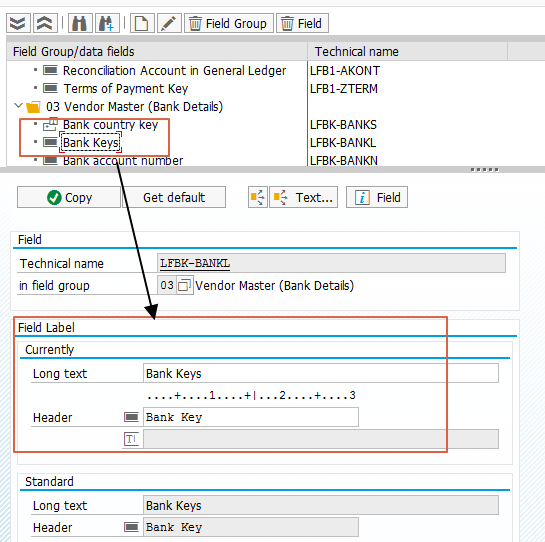Select Bank account number tree row
Screen dimensions: 545x542
coord(123,161)
